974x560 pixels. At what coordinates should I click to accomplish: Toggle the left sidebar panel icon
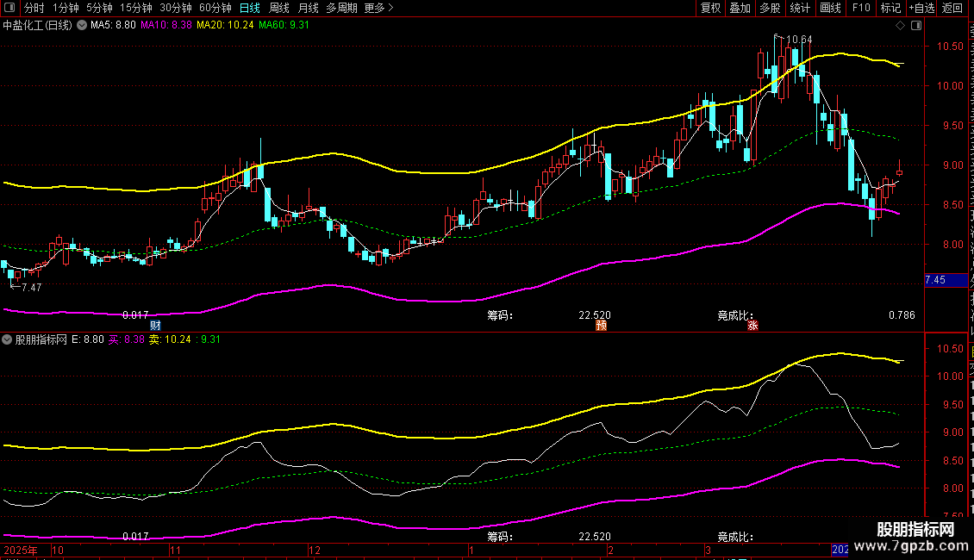(10, 8)
